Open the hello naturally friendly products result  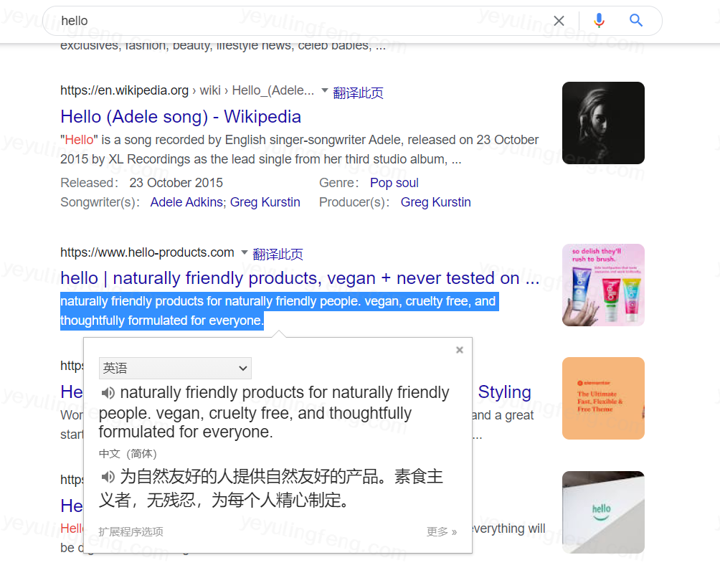click(300, 278)
